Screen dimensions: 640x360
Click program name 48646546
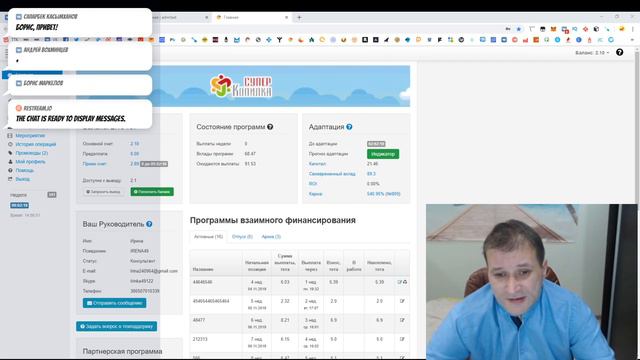tap(202, 282)
